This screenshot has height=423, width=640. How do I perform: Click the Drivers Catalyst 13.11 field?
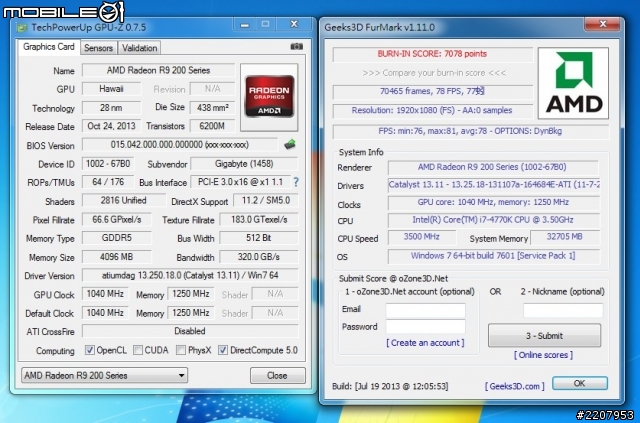(x=494, y=185)
